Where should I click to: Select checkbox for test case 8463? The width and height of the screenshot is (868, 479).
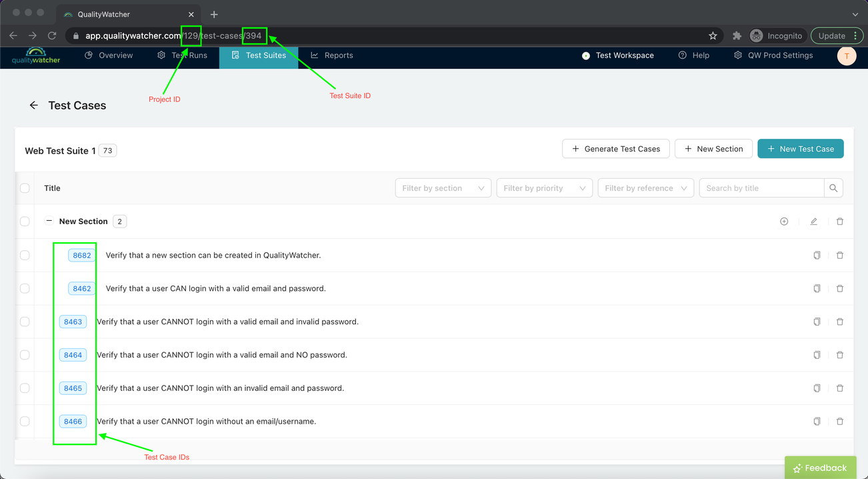25,322
